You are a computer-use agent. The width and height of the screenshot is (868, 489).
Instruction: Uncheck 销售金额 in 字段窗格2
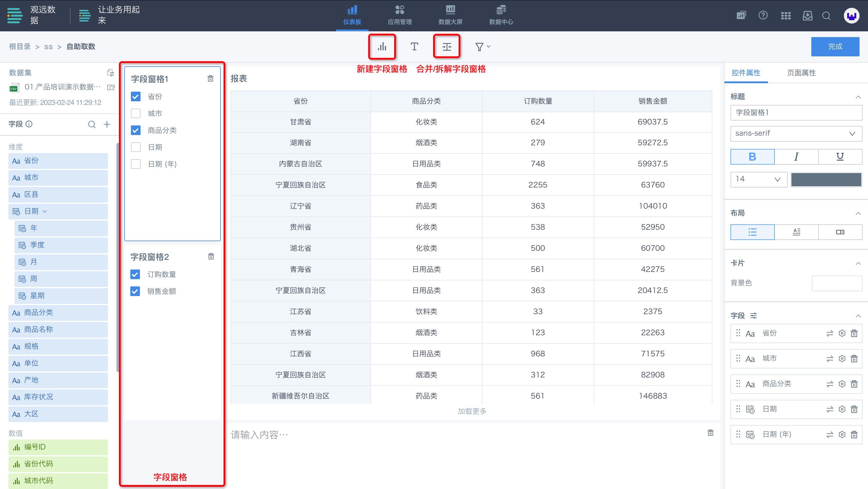tap(135, 291)
